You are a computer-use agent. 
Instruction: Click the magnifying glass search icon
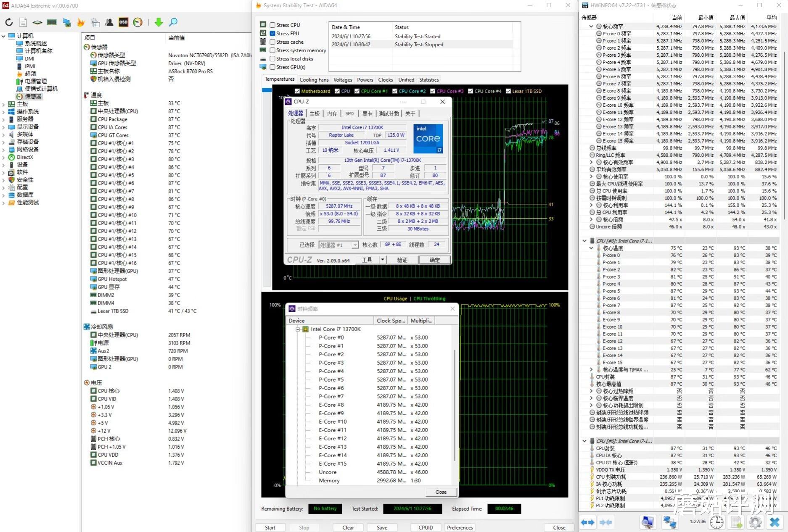173,22
